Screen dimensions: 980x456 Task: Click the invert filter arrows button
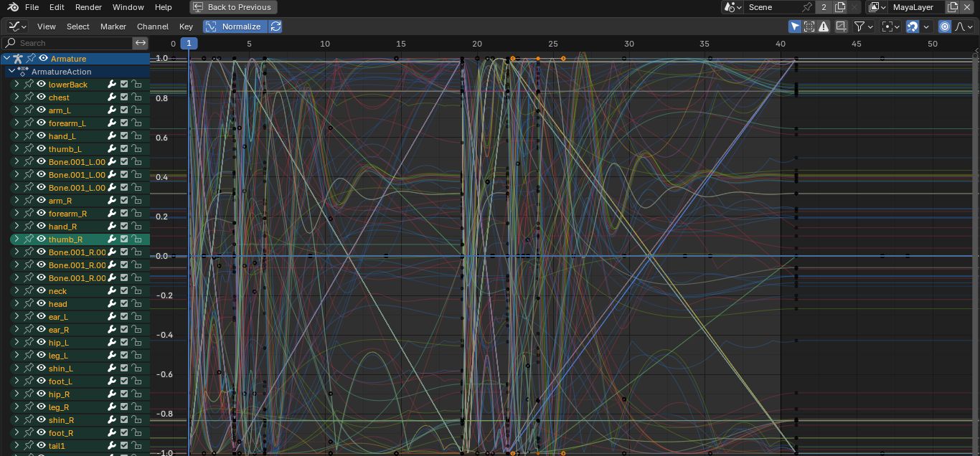[x=141, y=43]
